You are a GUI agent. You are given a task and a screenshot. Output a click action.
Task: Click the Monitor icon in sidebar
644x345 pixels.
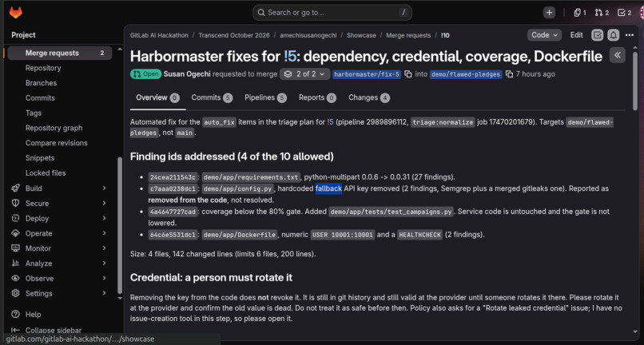click(16, 248)
